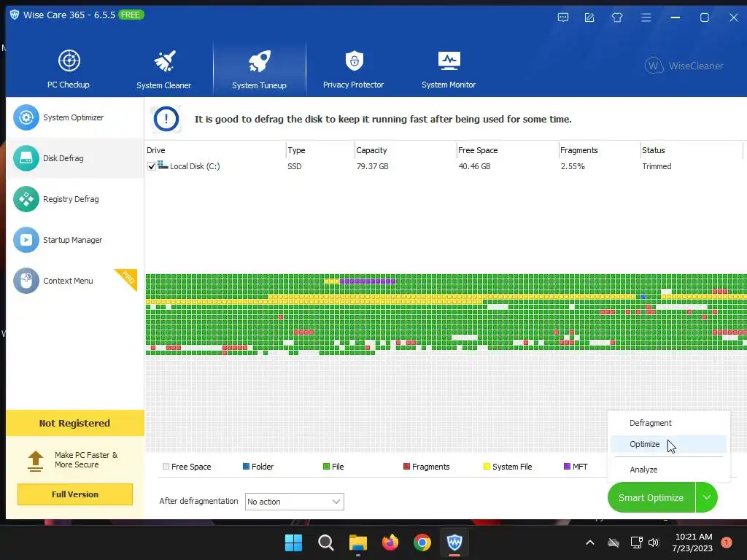Viewport: 747px width, 560px height.
Task: Select the System Tuneup rocket icon
Action: point(259,61)
